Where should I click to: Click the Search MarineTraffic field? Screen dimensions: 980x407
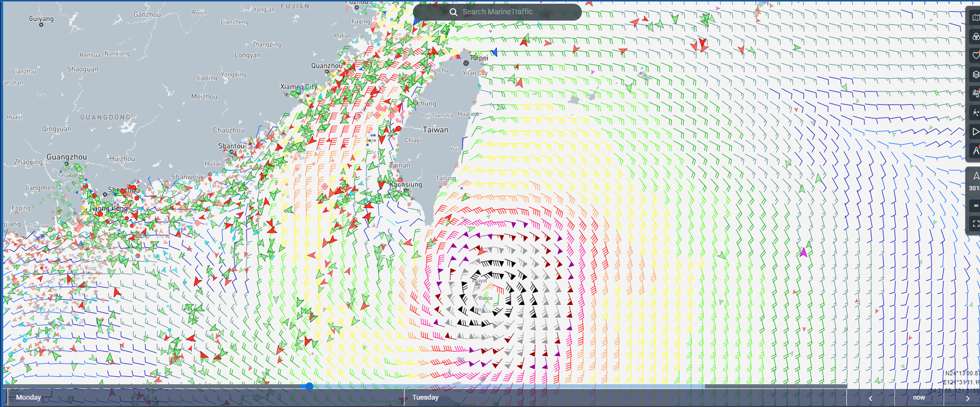[x=497, y=12]
